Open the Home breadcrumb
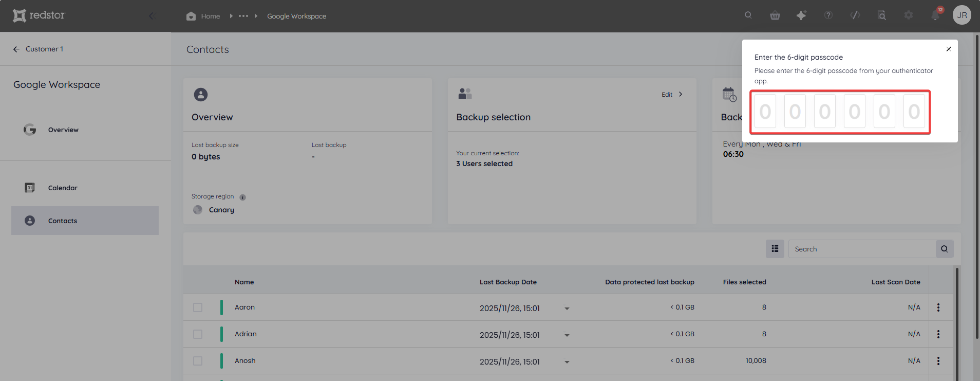The width and height of the screenshot is (980, 381). (x=203, y=16)
